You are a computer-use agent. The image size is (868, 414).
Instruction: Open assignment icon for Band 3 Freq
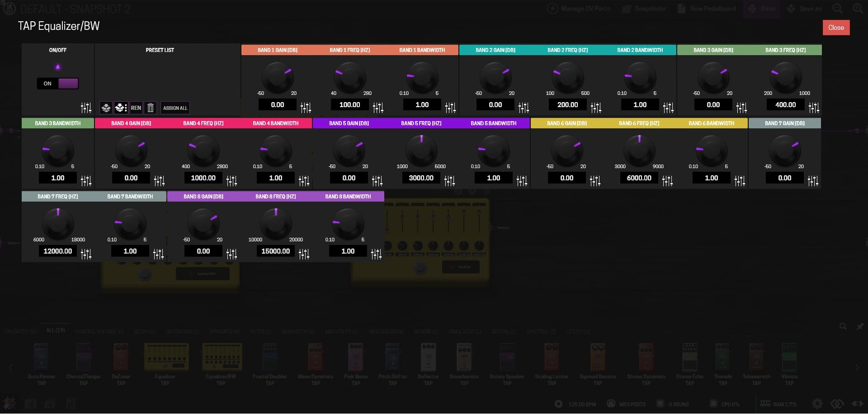click(x=814, y=108)
